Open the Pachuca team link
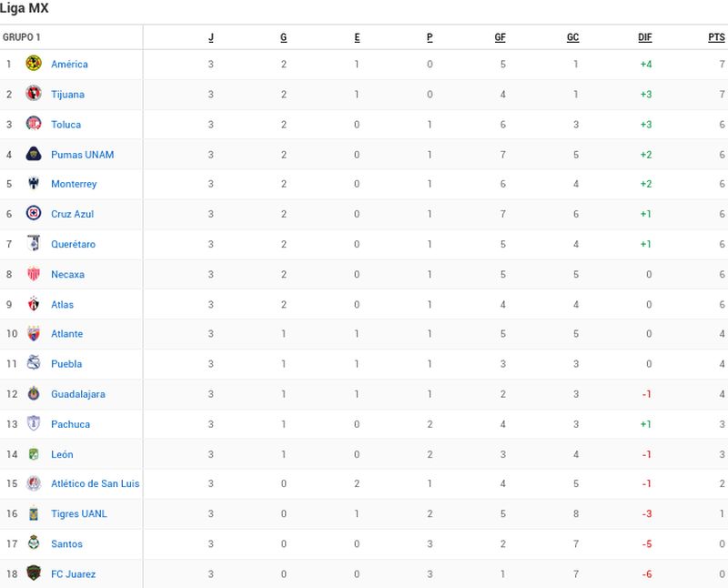 tap(71, 424)
